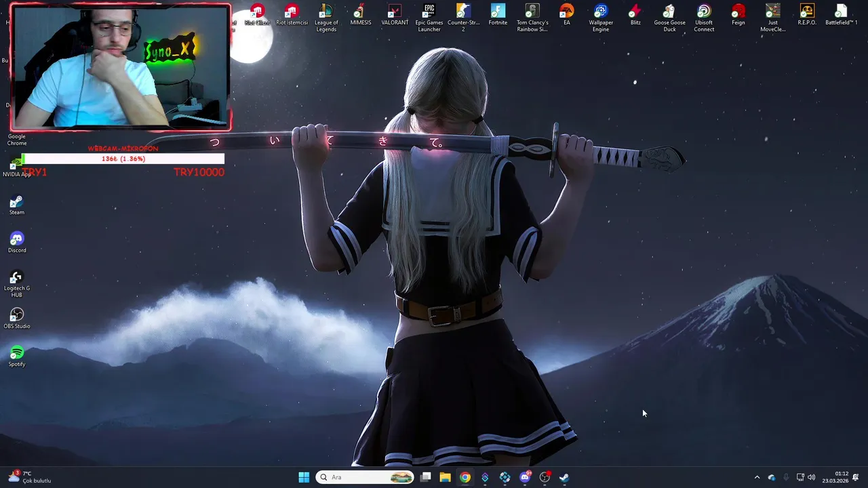Select the Epic Games Launcher shortcut
Image resolution: width=868 pixels, height=488 pixels.
tap(429, 18)
